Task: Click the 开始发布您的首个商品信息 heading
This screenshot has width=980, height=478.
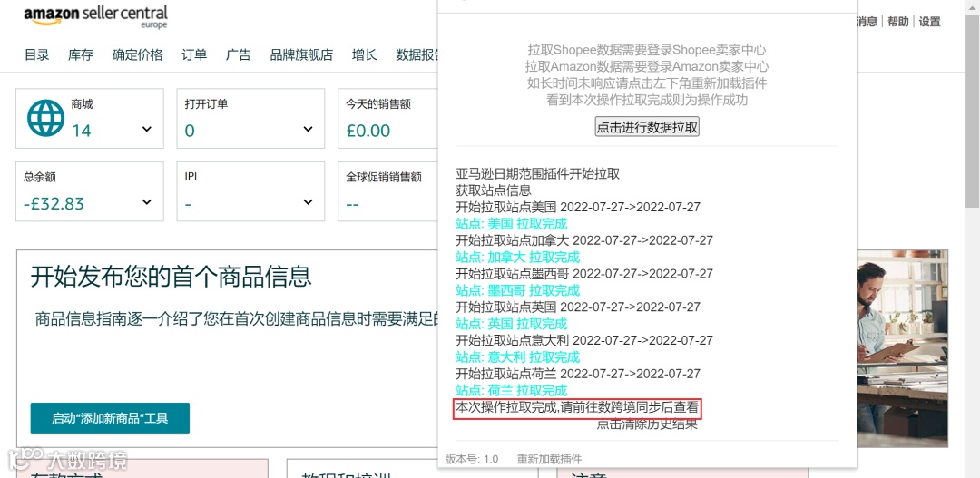Action: click(171, 276)
